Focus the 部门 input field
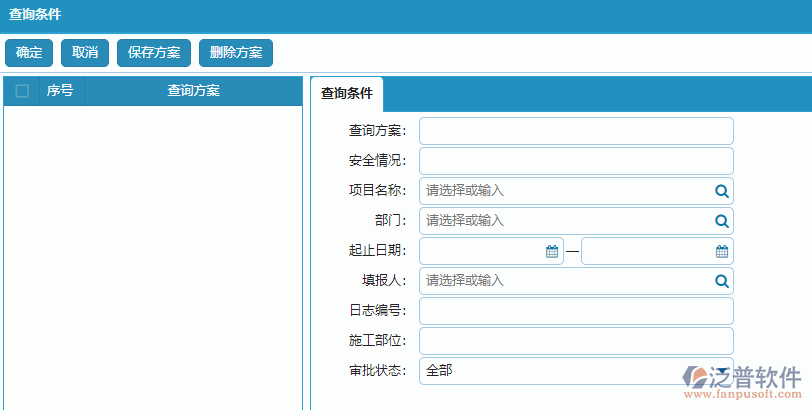 [x=576, y=221]
